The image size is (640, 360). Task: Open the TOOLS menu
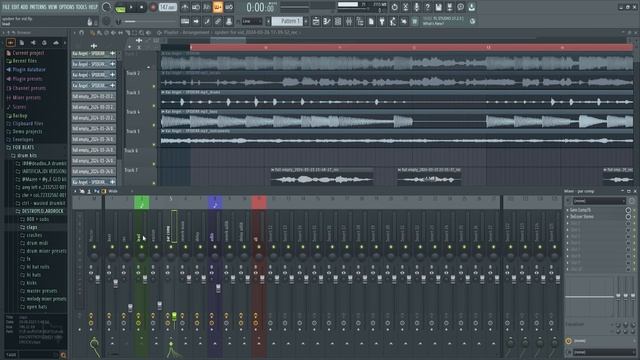82,7
